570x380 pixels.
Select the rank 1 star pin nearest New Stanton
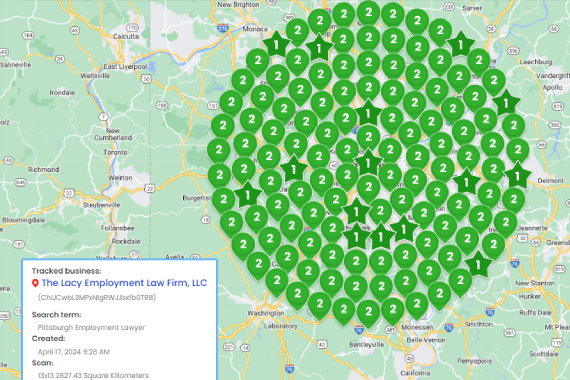click(x=478, y=264)
